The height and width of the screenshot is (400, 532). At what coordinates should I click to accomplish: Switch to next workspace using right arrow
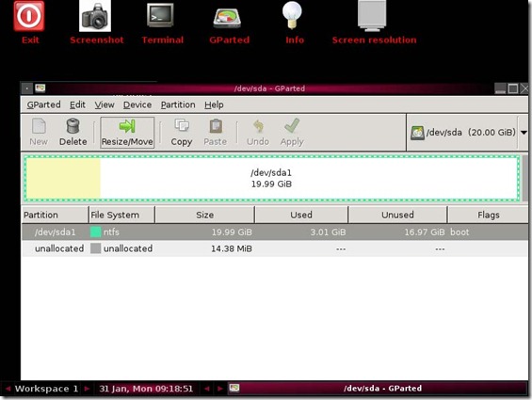click(x=87, y=389)
